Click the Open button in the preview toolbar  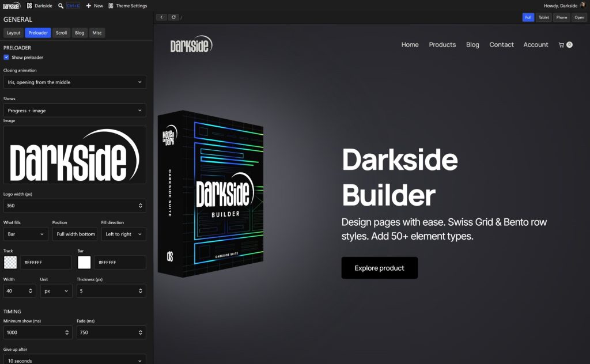click(579, 17)
